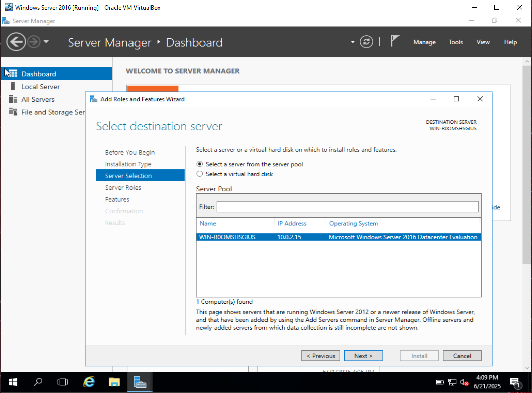The height and width of the screenshot is (393, 532).
Task: Click the muted volume icon in tray
Action: point(464,382)
